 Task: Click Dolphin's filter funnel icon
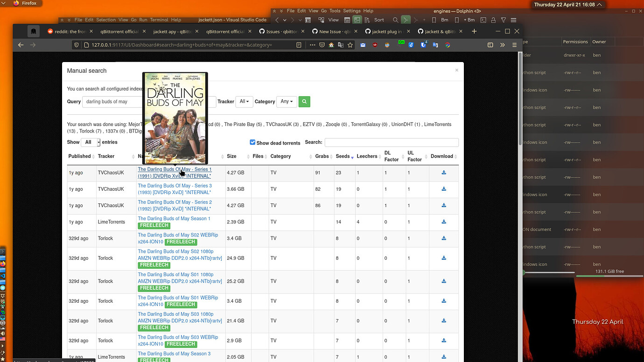click(503, 20)
